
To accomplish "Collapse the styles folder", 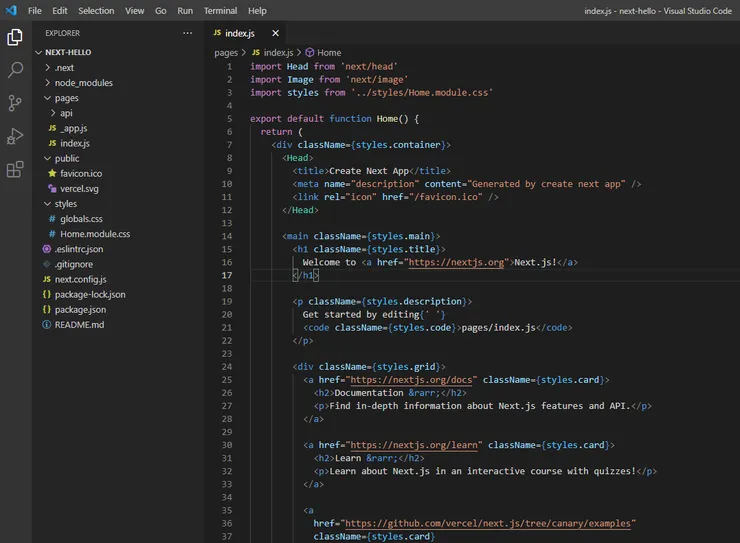I will point(65,204).
